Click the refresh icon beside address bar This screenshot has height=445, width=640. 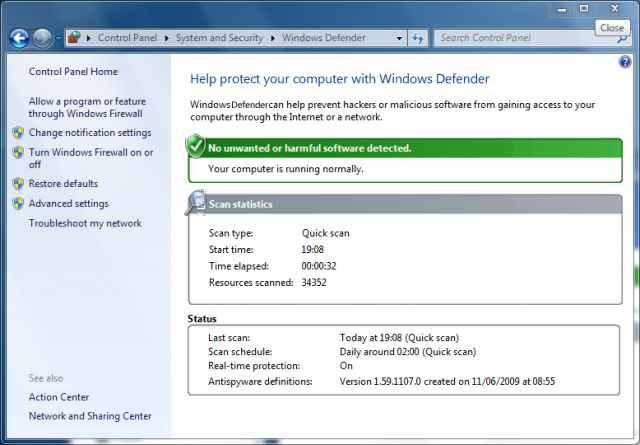418,38
